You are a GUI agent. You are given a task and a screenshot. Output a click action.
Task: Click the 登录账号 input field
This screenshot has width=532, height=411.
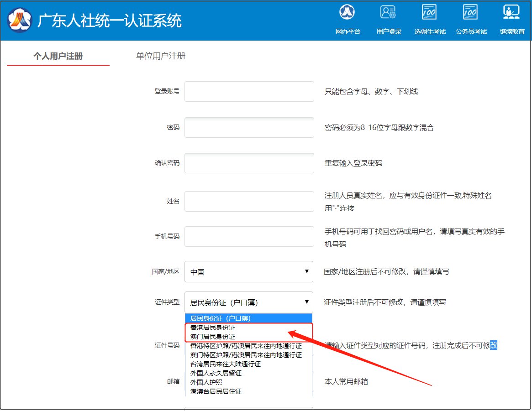[x=249, y=92]
